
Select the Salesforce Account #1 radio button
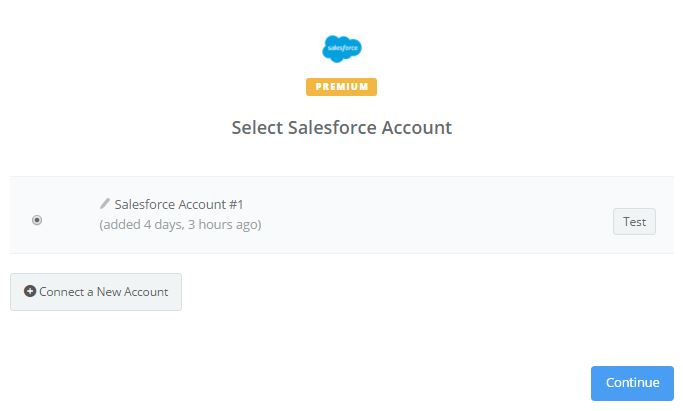[37, 220]
